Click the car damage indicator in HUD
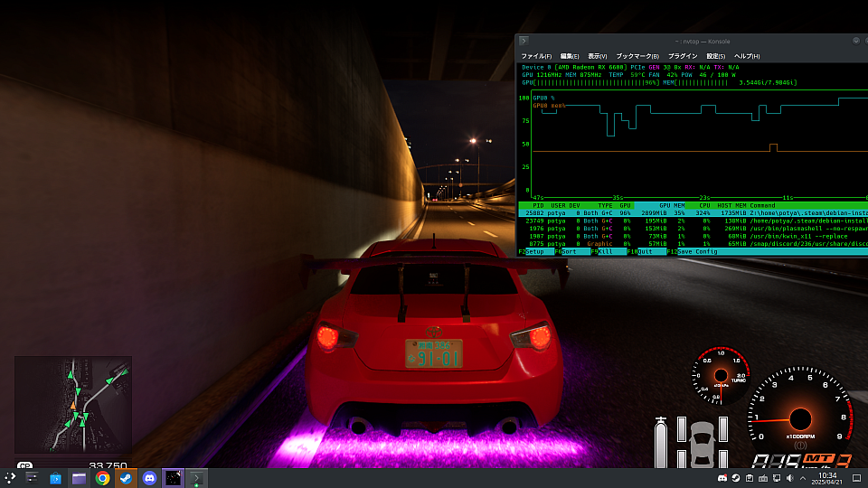Image resolution: width=868 pixels, height=488 pixels. [703, 444]
